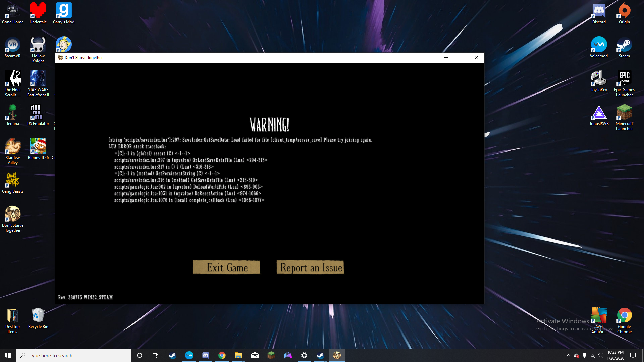
Task: Click the Report an Issue button
Action: (310, 267)
